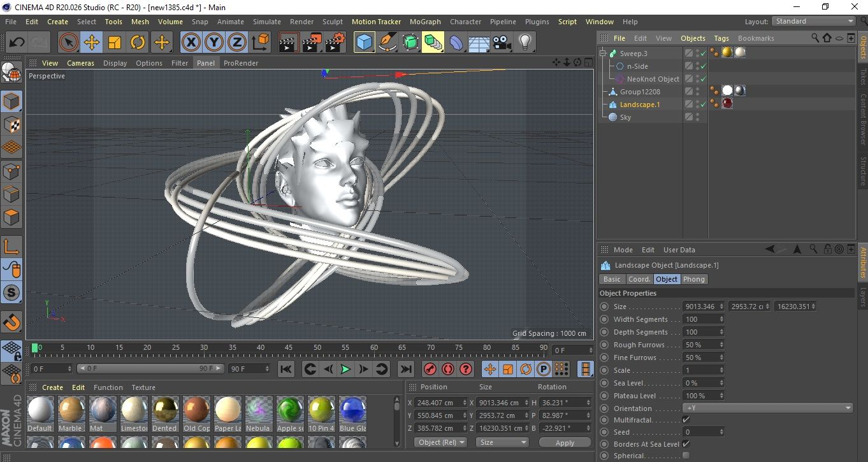The height and width of the screenshot is (462, 868).
Task: Toggle the Spherical checkbox
Action: (x=686, y=456)
